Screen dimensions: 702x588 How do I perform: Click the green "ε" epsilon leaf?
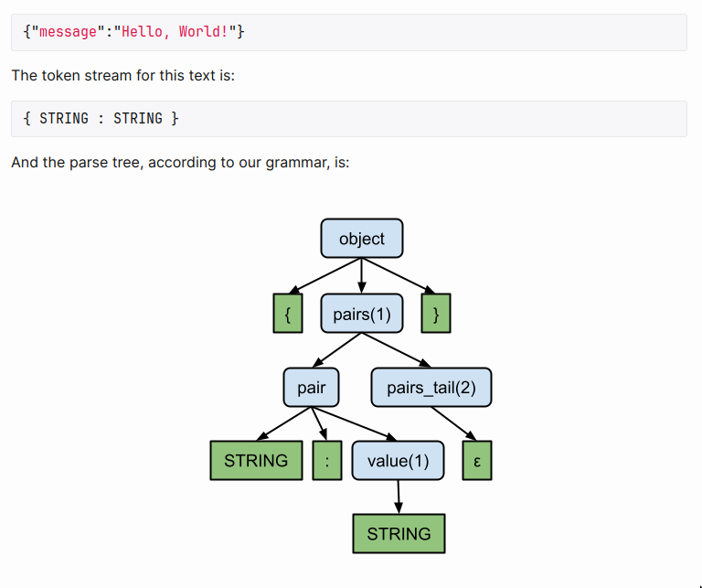(476, 461)
